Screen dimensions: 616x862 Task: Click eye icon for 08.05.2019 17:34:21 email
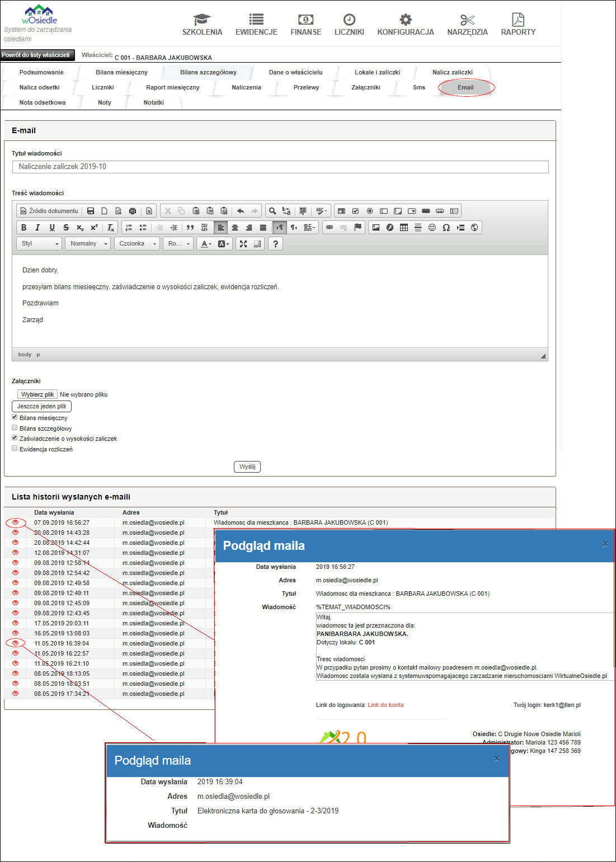[x=16, y=693]
